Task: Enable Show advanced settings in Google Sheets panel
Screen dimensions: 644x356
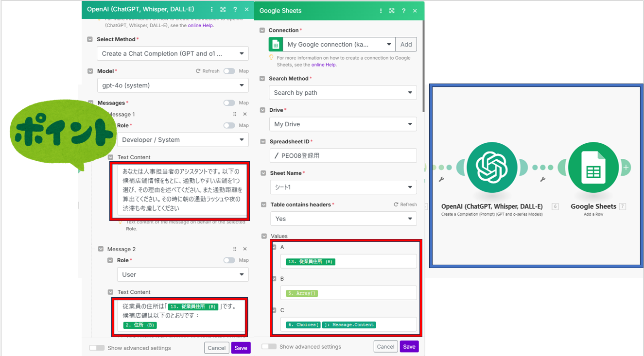Action: [269, 347]
